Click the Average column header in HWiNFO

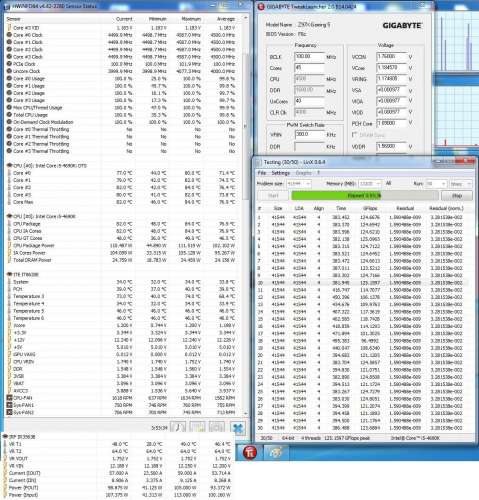click(226, 19)
